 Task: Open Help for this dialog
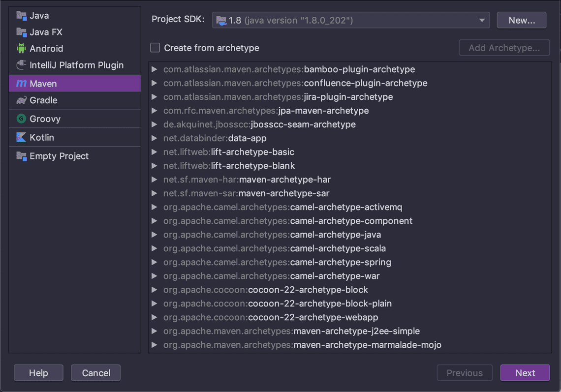(38, 373)
